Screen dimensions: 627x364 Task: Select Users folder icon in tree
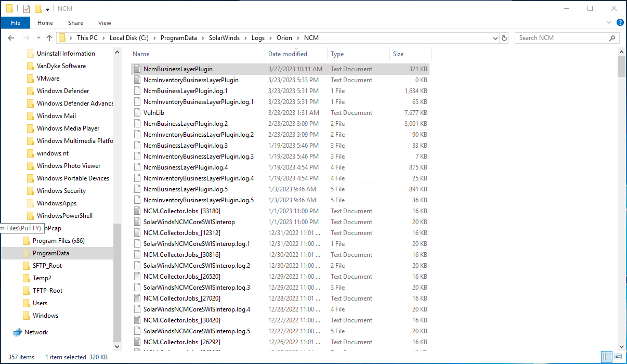point(26,303)
